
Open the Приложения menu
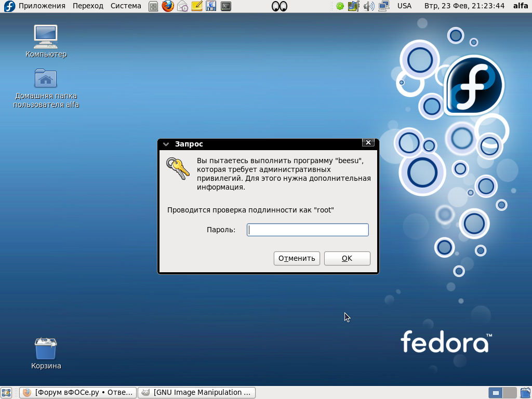pos(42,6)
